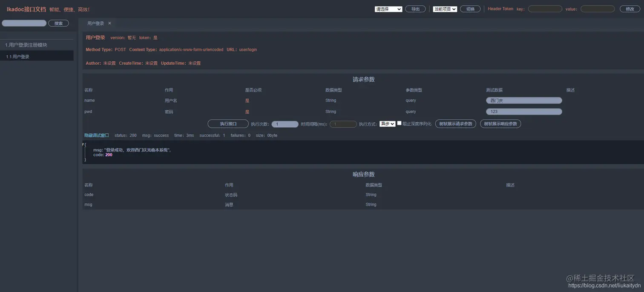Click the URL value user/login
This screenshot has height=292, width=644.
click(x=248, y=50)
